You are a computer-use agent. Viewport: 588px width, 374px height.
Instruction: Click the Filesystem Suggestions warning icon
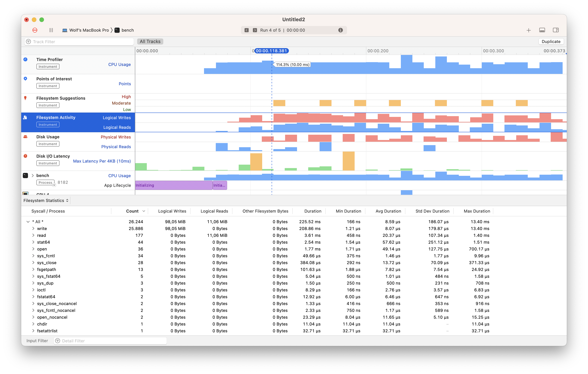pos(25,98)
